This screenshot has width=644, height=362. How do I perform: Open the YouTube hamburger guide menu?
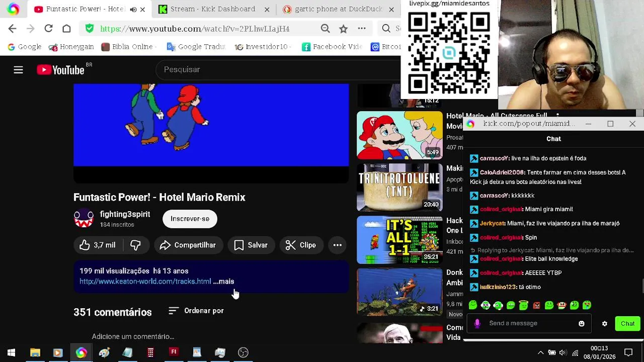click(x=18, y=70)
